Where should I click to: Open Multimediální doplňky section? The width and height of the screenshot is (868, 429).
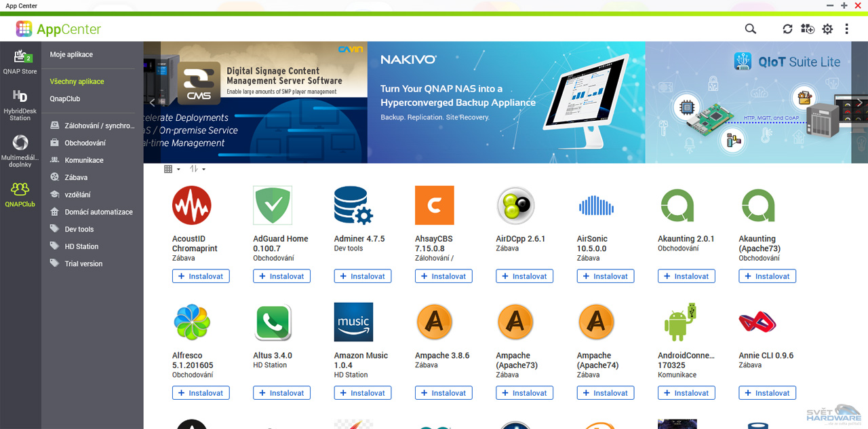pyautogui.click(x=20, y=148)
